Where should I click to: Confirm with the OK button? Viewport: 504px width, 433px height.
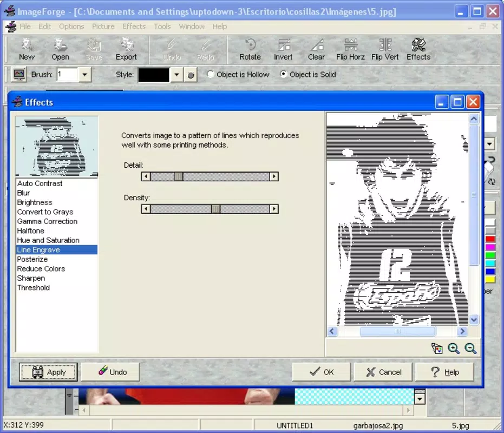(x=321, y=372)
